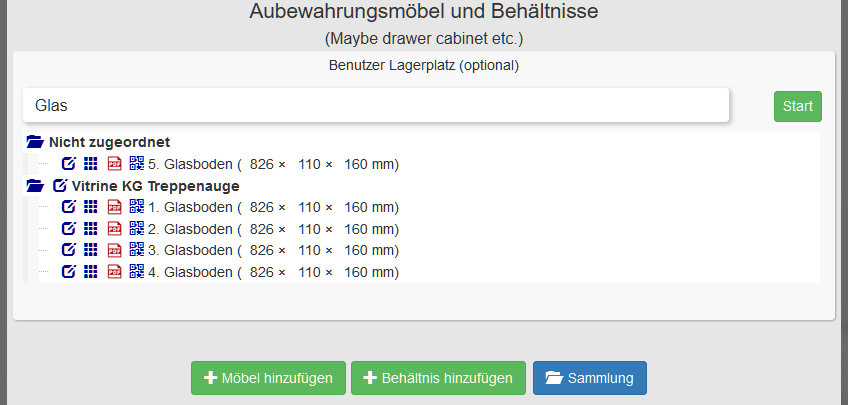Open PDF icon of 1. Glasboden
Viewport: 848px width, 405px height.
tap(114, 207)
